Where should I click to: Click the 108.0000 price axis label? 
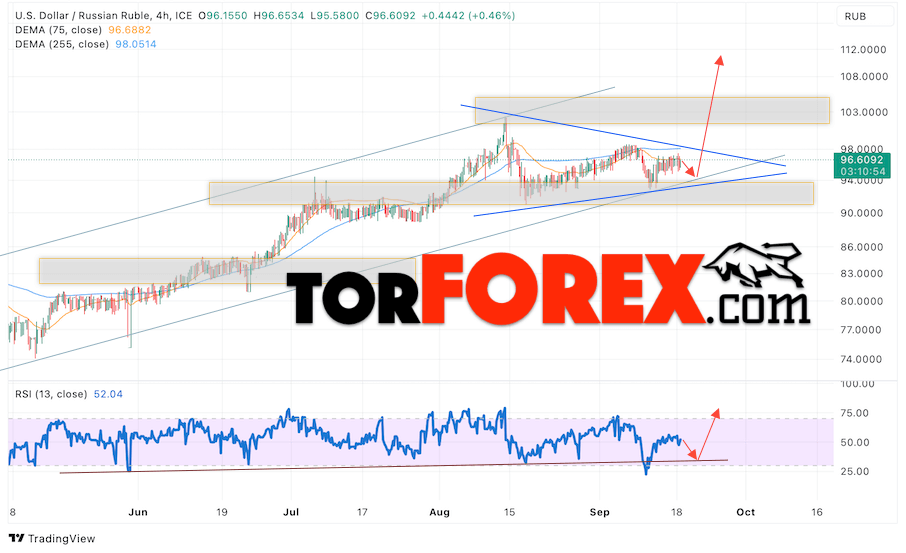click(x=863, y=76)
